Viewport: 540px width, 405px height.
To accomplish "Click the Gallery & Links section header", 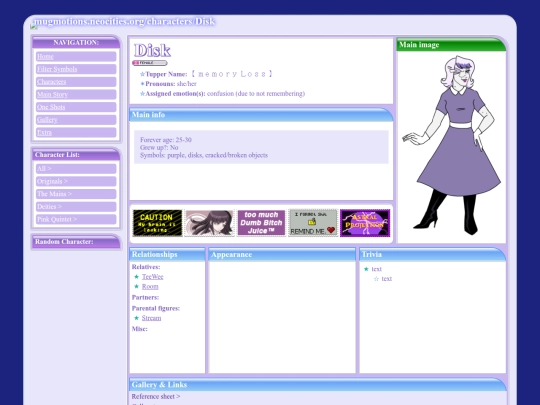I will click(318, 385).
